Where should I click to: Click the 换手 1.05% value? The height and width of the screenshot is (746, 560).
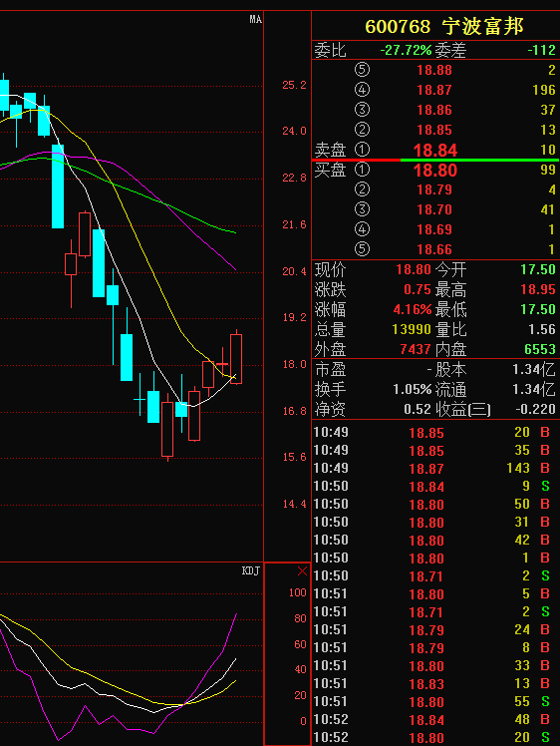[412, 390]
